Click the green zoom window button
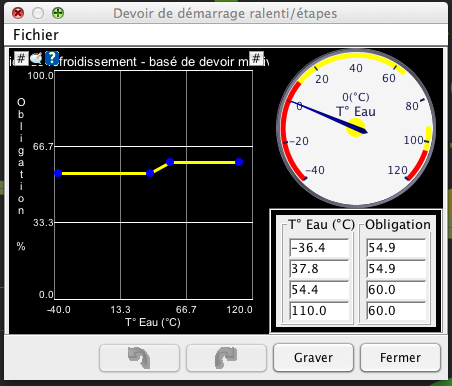Image resolution: width=452 pixels, height=386 pixels. coord(58,13)
